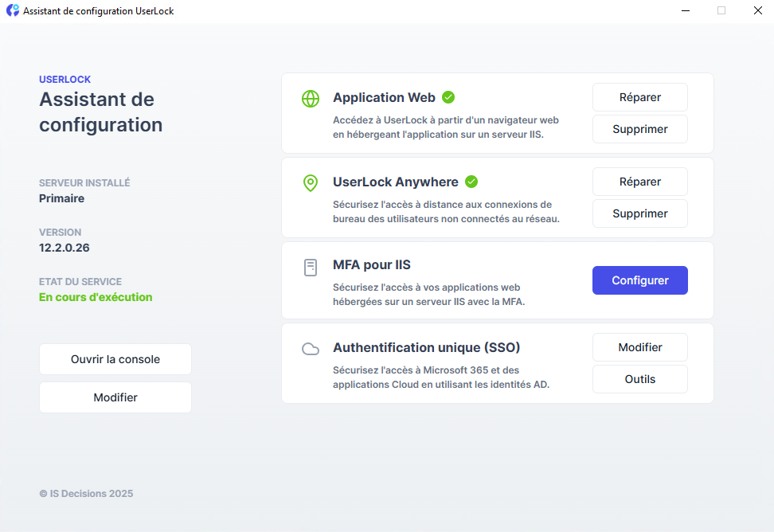
Task: Click the Application Web description about IIS hosting
Action: (x=446, y=127)
